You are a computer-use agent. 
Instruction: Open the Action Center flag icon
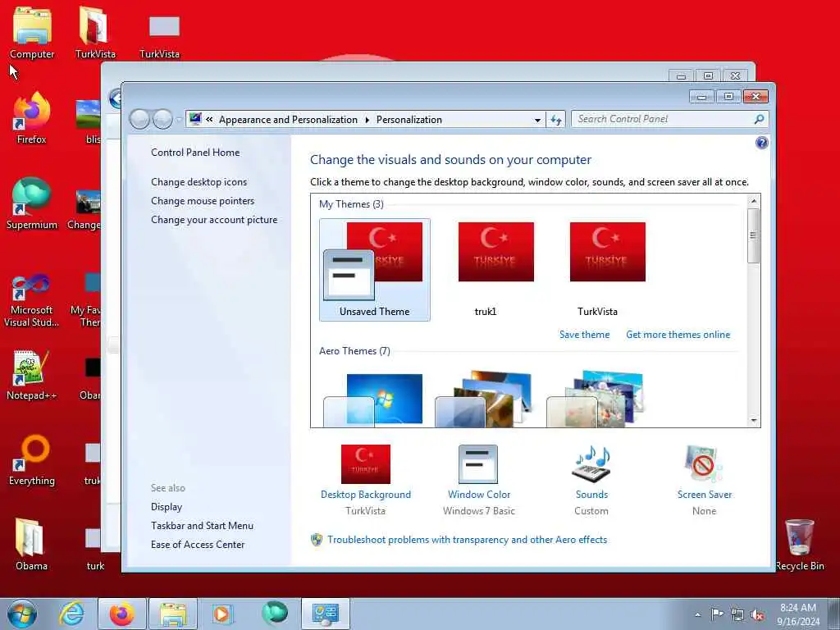click(717, 614)
